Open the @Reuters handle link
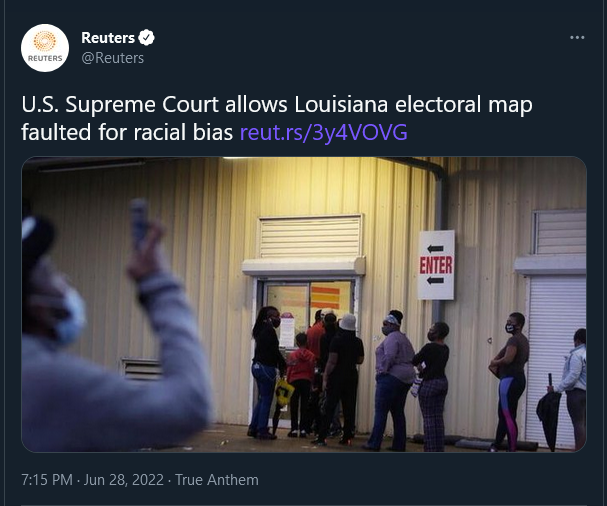The image size is (607, 506). 112,58
